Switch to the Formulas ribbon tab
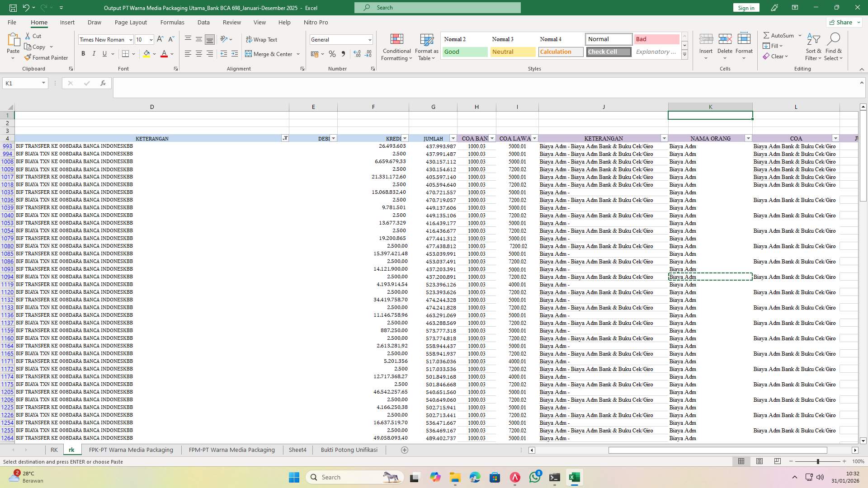Screen dimensions: 868x488 172,22
